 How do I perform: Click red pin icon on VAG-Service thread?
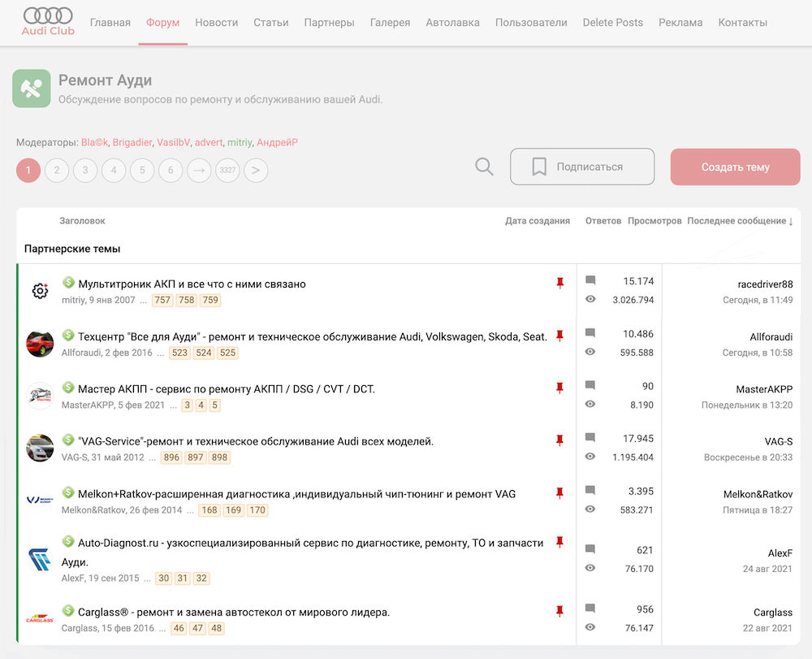[559, 440]
